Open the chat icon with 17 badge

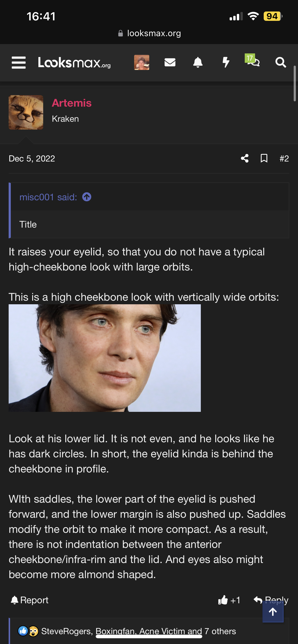(x=253, y=61)
